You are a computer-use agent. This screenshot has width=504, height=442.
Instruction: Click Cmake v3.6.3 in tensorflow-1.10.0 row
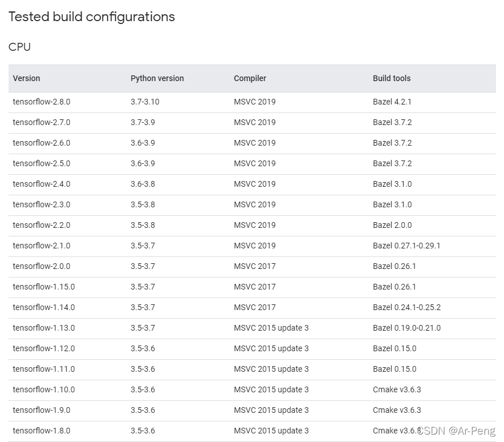coord(397,390)
